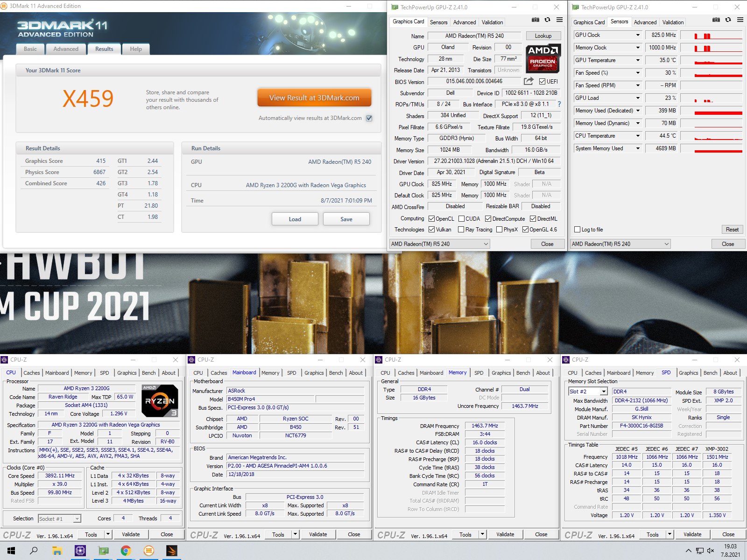The height and width of the screenshot is (560, 747).
Task: Open 3DMark Help tab
Action: pos(136,49)
